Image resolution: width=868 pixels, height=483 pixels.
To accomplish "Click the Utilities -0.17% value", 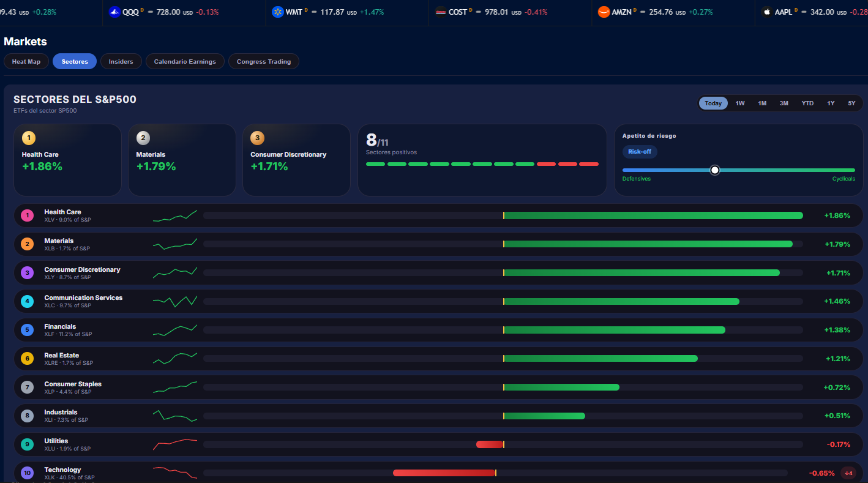I will click(838, 444).
